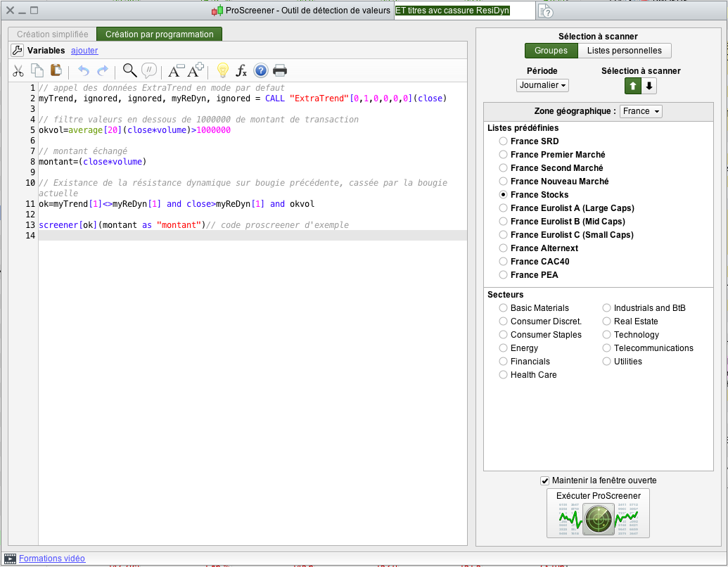The width and height of the screenshot is (728, 567).
Task: Run the Exécuter ProScreener button
Action: [x=598, y=514]
